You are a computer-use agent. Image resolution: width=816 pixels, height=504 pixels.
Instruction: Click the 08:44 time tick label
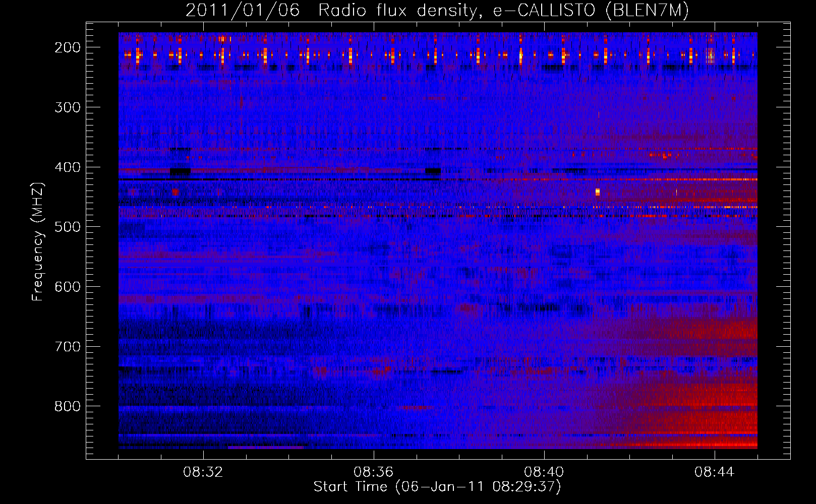tap(715, 472)
